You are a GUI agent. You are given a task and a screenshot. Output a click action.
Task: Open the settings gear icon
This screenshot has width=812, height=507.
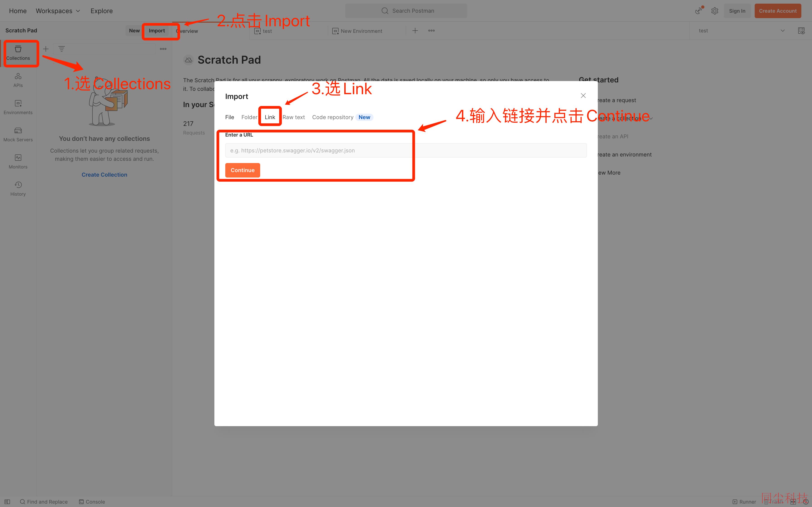715,11
